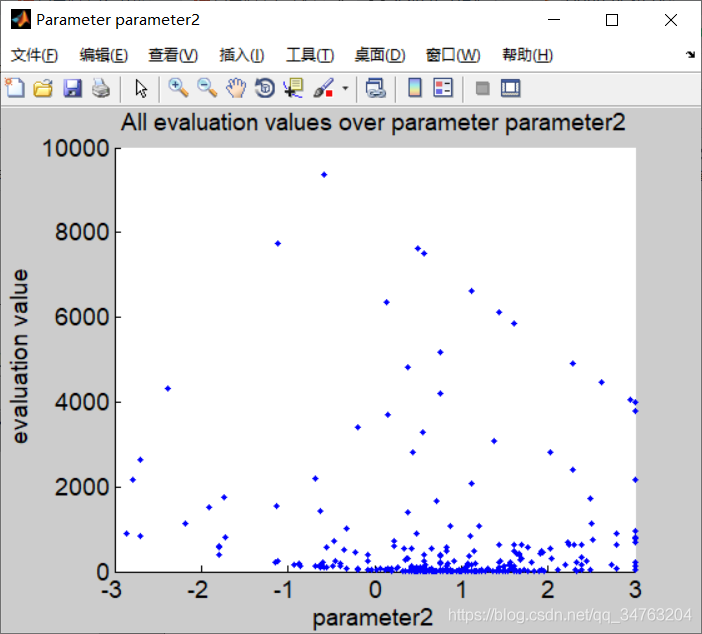Viewport: 702px width, 634px height.
Task: Click the 'parameter2' x-axis label
Action: tap(372, 618)
